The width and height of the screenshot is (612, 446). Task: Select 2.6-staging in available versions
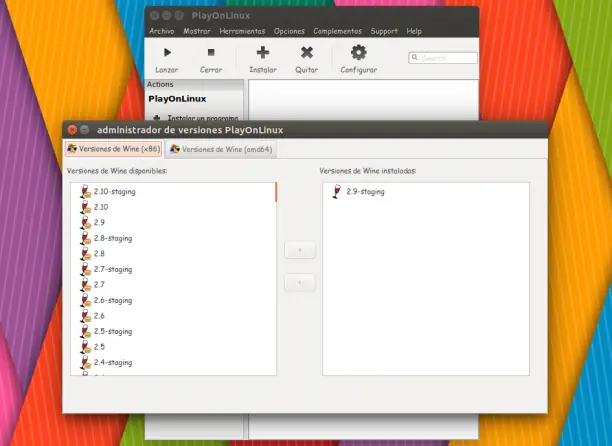point(113,300)
